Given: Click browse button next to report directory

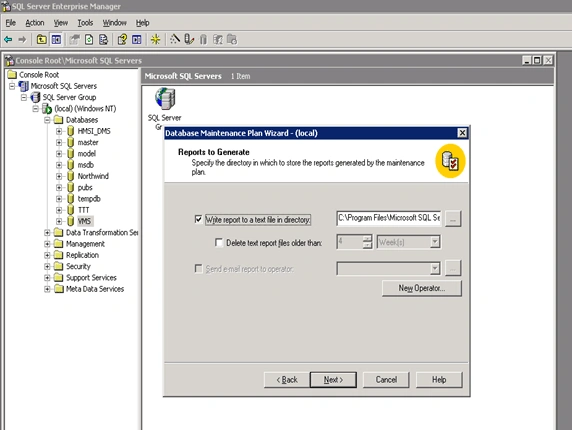Looking at the screenshot, I should [453, 219].
